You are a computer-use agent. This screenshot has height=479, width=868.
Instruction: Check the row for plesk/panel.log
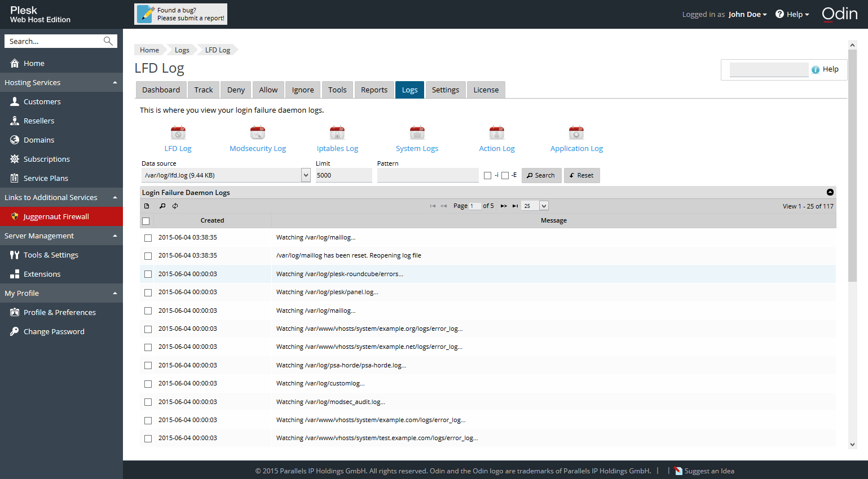pyautogui.click(x=148, y=292)
